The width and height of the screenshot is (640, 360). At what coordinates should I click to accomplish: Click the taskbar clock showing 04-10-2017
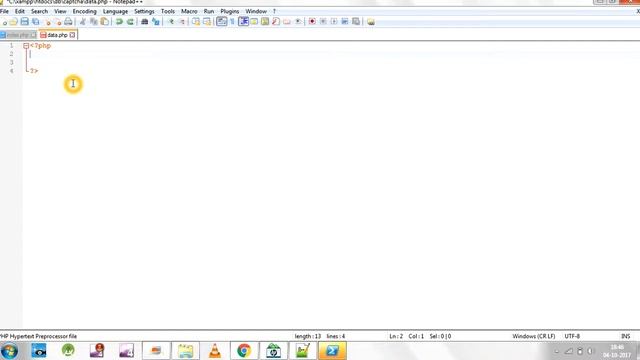click(617, 351)
